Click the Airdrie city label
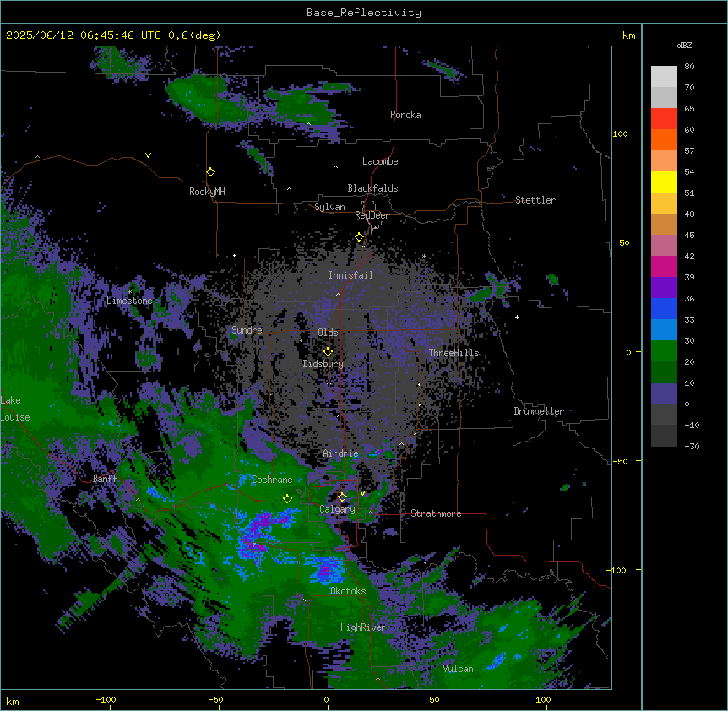Viewport: 728px width, 711px height. pos(341,453)
